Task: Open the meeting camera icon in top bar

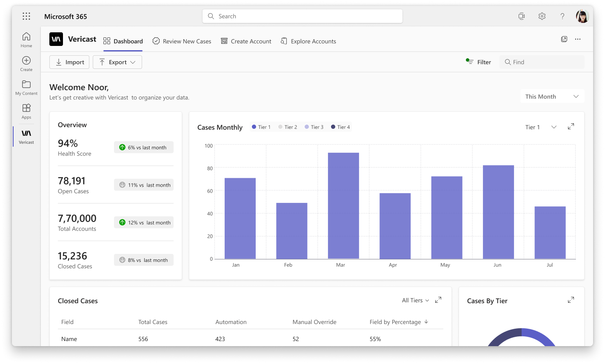Action: (x=522, y=16)
